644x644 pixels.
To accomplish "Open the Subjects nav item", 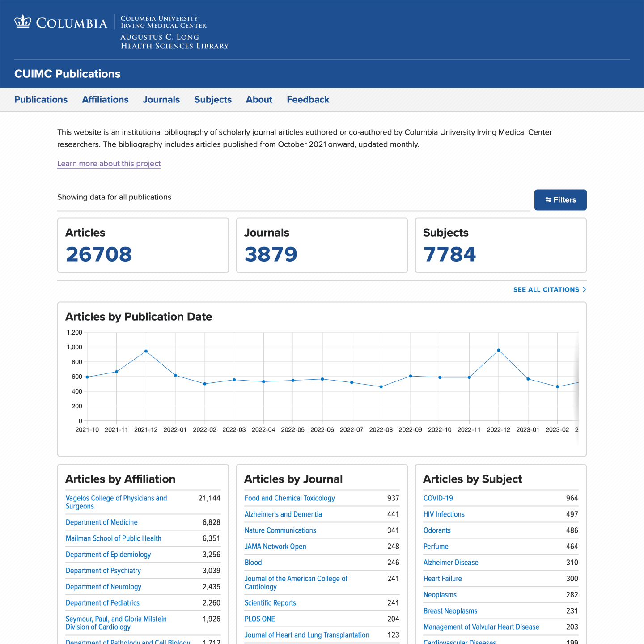I will (x=213, y=100).
